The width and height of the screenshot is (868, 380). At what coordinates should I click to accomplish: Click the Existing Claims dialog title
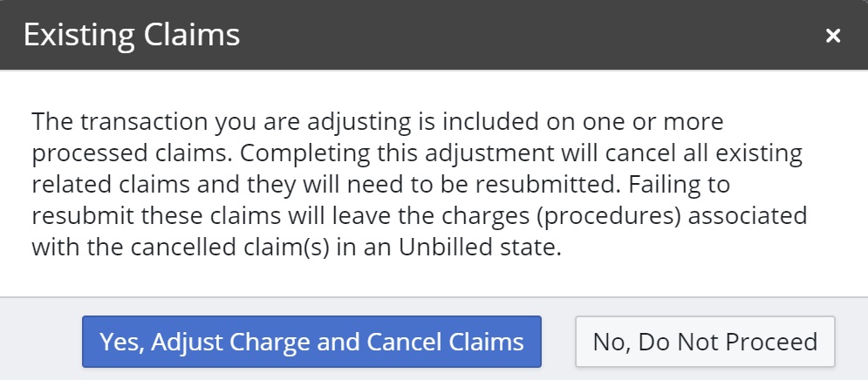point(131,36)
